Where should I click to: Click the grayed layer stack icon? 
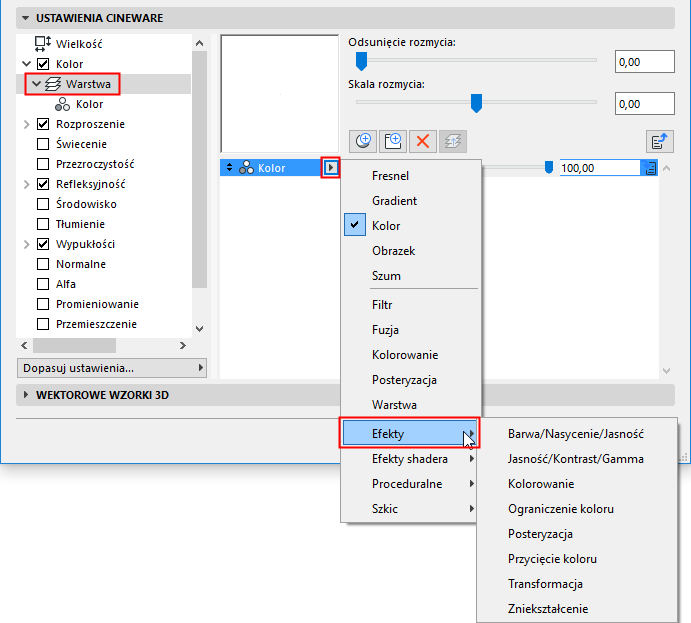453,141
